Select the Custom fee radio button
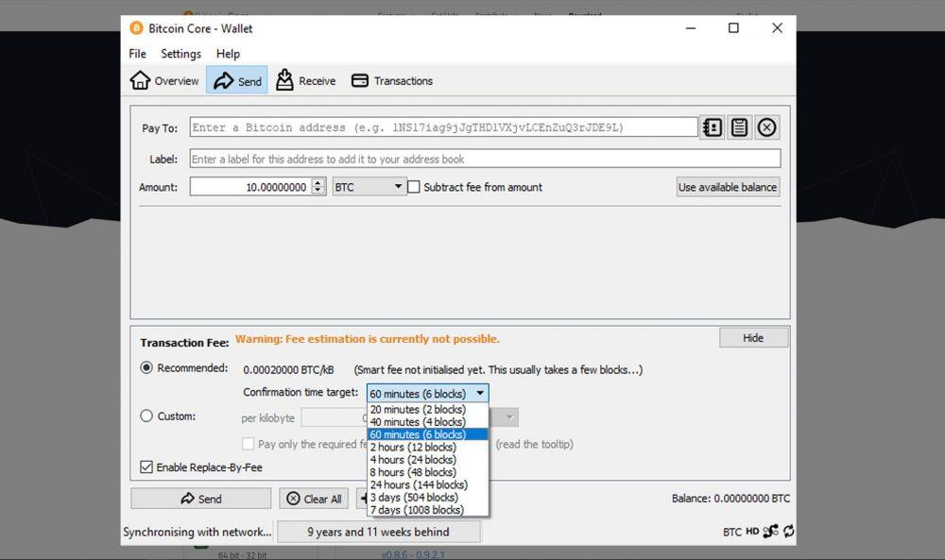This screenshot has height=560, width=945. [146, 416]
